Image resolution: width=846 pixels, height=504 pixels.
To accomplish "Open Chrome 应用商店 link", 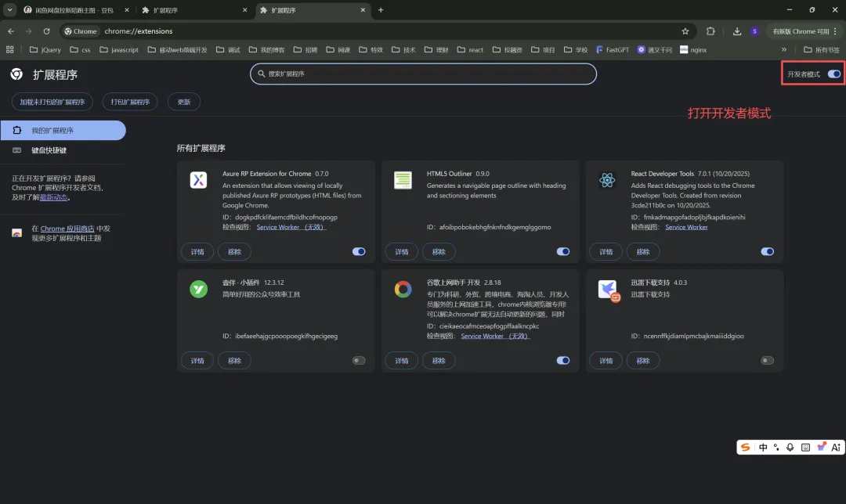I will coord(67,229).
